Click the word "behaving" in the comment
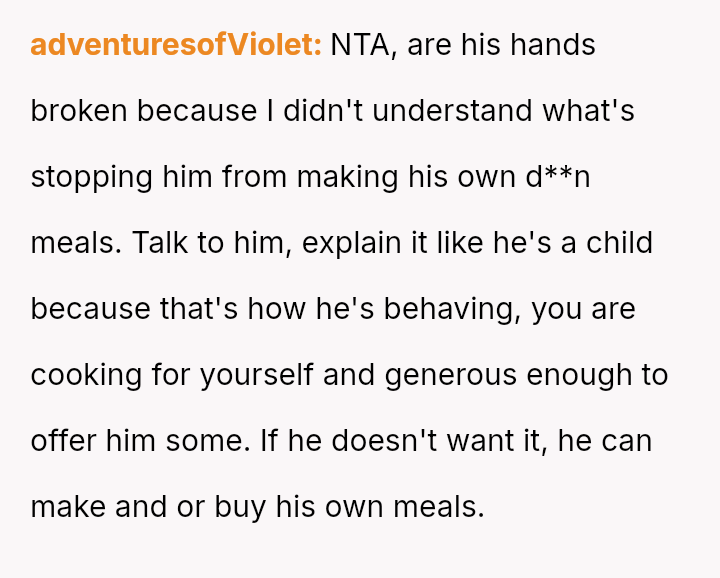 449,309
